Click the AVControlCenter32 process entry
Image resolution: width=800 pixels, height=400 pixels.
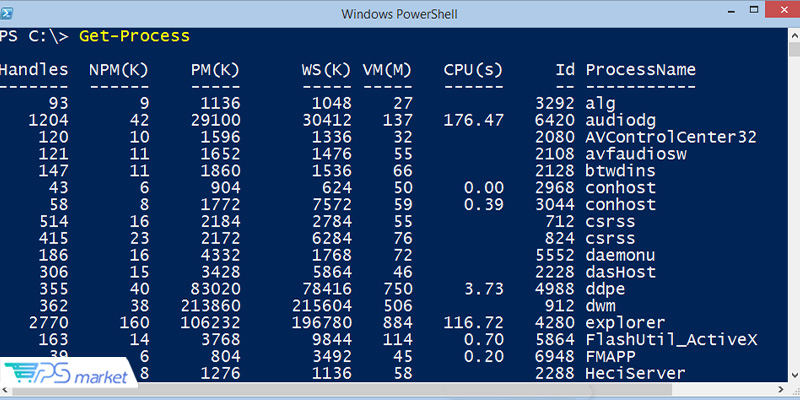click(x=670, y=137)
